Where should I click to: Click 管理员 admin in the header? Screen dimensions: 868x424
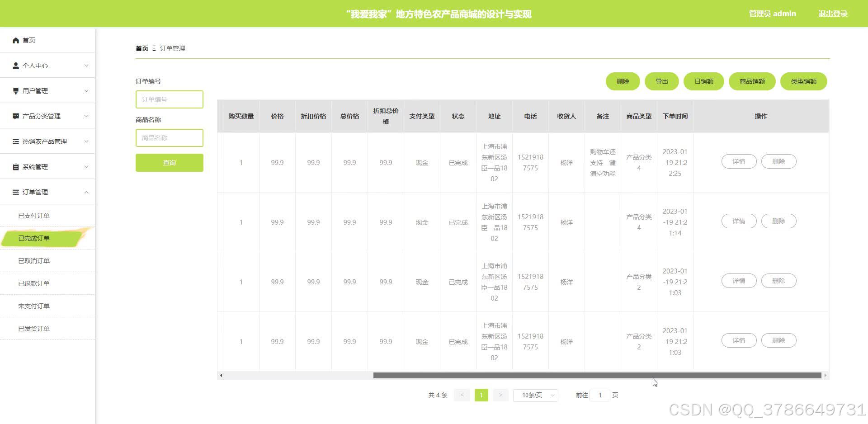coord(772,14)
